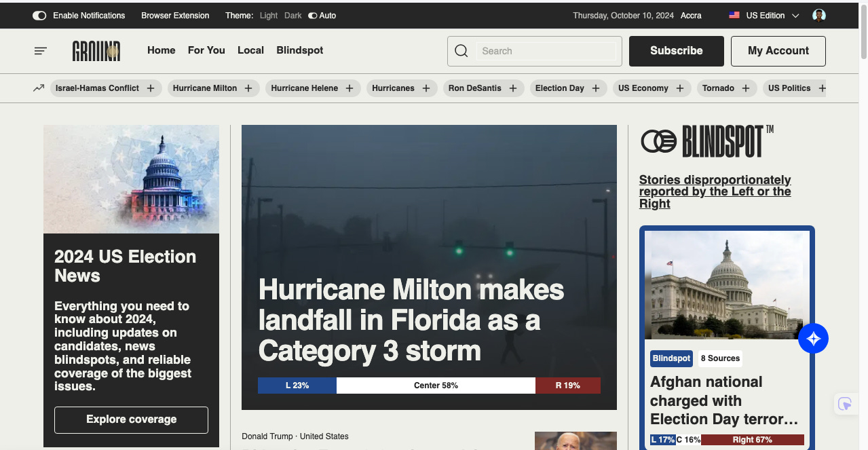This screenshot has width=868, height=450.
Task: Open the hamburger menu icon
Action: pyautogui.click(x=41, y=51)
